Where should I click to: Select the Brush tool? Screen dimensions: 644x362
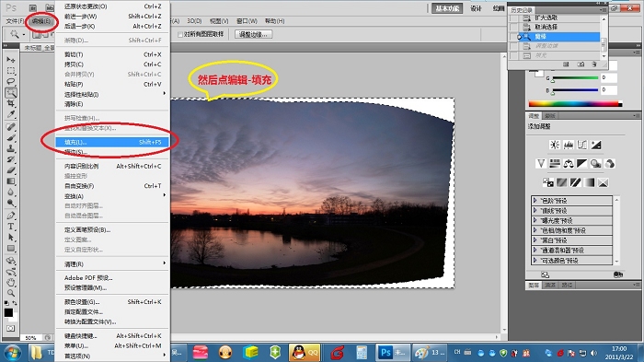click(10, 138)
